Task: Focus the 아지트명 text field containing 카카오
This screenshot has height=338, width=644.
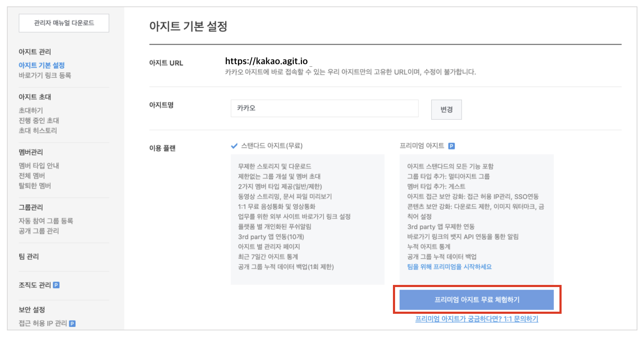Action: point(324,108)
